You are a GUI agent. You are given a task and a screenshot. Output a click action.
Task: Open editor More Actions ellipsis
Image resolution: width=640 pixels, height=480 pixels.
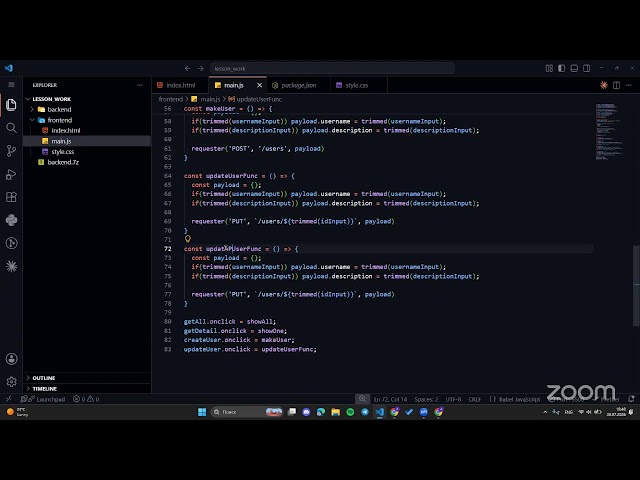point(629,85)
